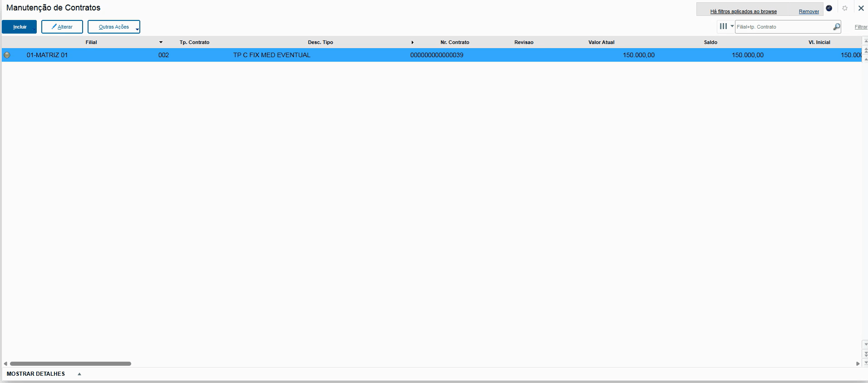
Task: Click the Valor Atual column header
Action: (602, 42)
